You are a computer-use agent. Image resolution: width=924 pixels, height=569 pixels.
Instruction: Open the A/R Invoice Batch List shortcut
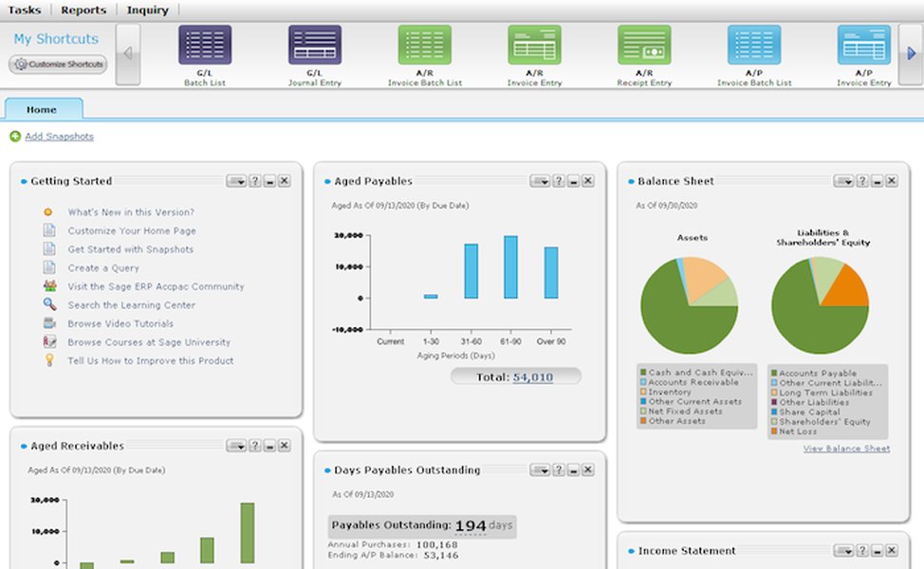click(x=425, y=45)
